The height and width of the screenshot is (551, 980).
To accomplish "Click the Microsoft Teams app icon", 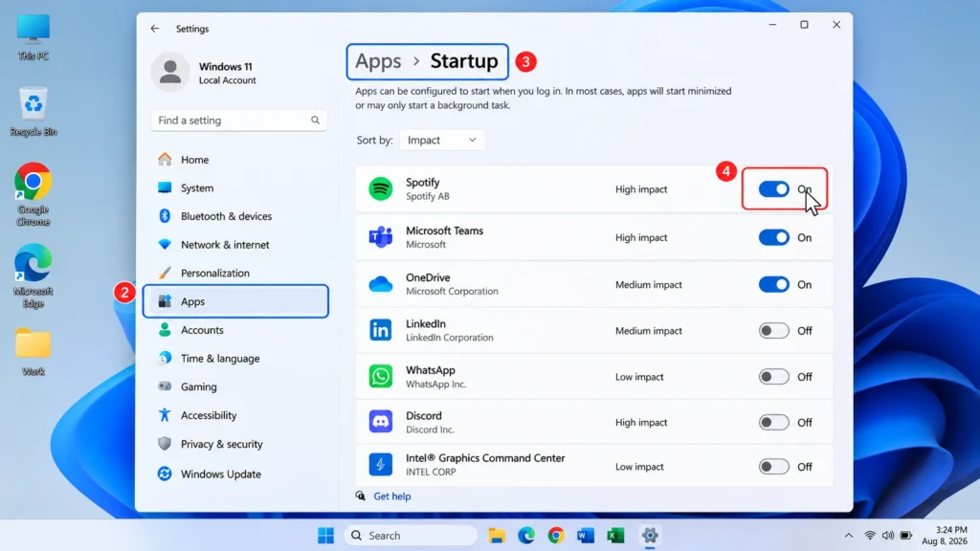I will pyautogui.click(x=381, y=237).
